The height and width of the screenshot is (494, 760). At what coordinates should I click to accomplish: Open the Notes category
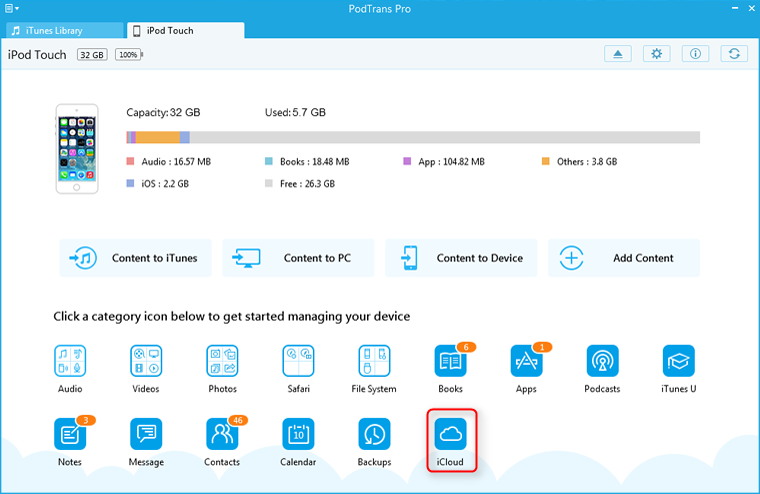(x=70, y=434)
